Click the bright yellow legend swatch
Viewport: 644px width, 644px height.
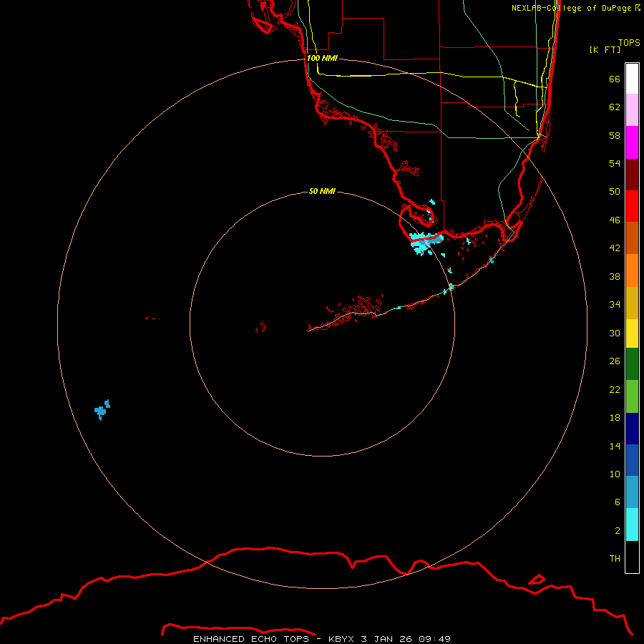click(x=632, y=333)
